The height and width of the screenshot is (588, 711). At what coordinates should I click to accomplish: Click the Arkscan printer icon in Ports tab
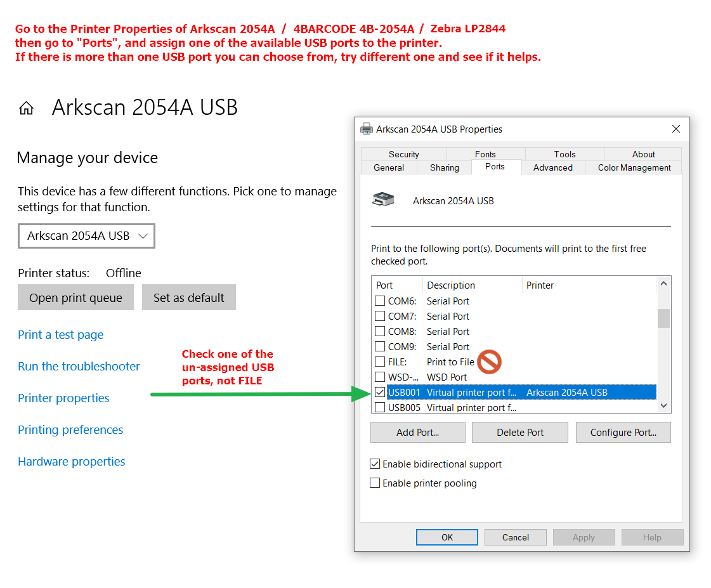click(x=383, y=199)
